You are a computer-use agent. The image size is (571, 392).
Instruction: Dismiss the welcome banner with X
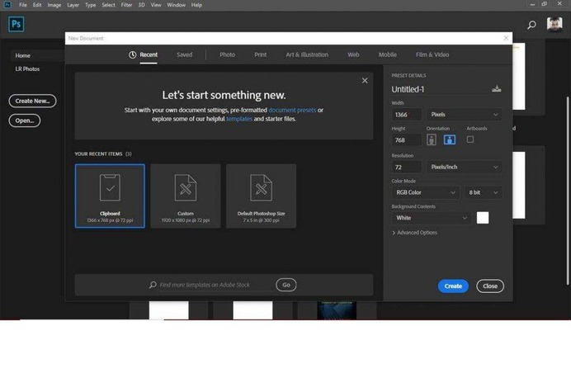click(365, 81)
